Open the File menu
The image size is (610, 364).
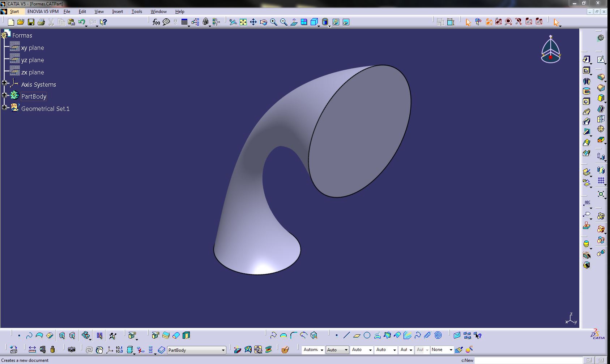(67, 12)
